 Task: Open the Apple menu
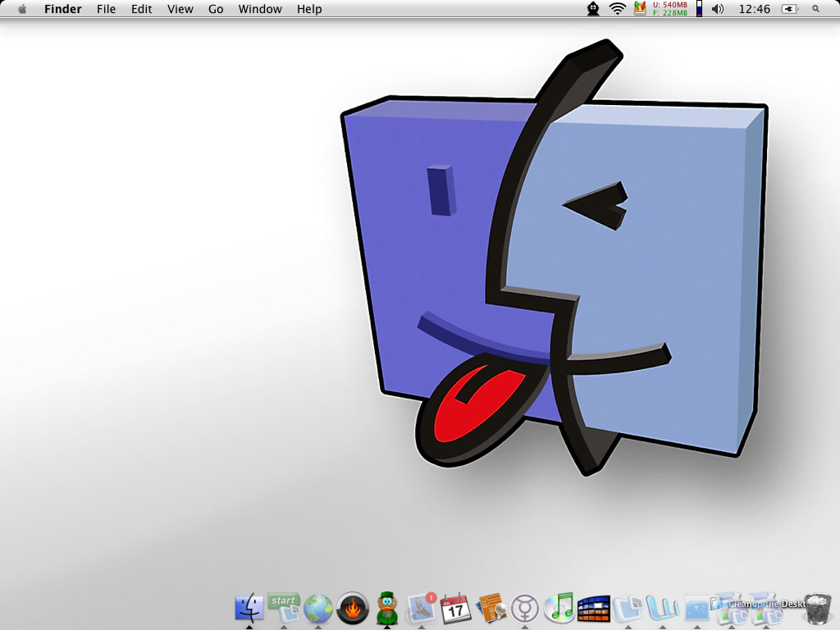pyautogui.click(x=22, y=8)
